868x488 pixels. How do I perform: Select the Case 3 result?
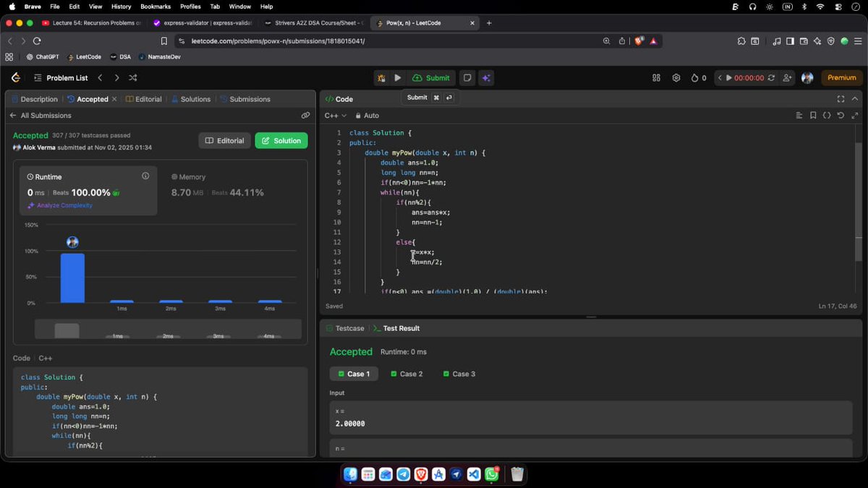[x=459, y=374]
